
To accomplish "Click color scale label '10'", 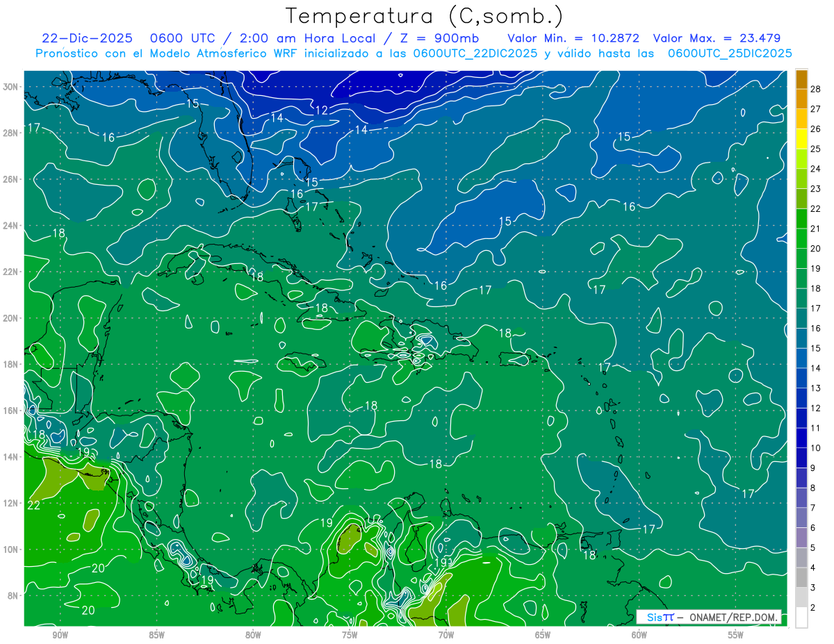I will tap(815, 448).
